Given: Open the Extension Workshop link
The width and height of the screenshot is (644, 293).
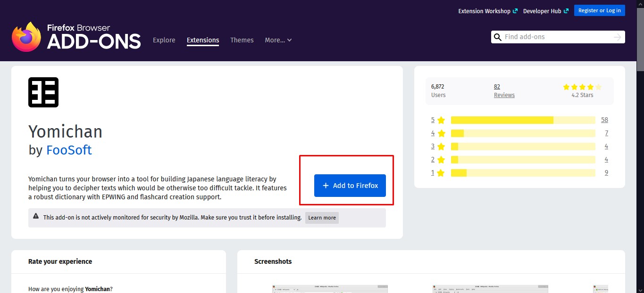Looking at the screenshot, I should tap(488, 11).
